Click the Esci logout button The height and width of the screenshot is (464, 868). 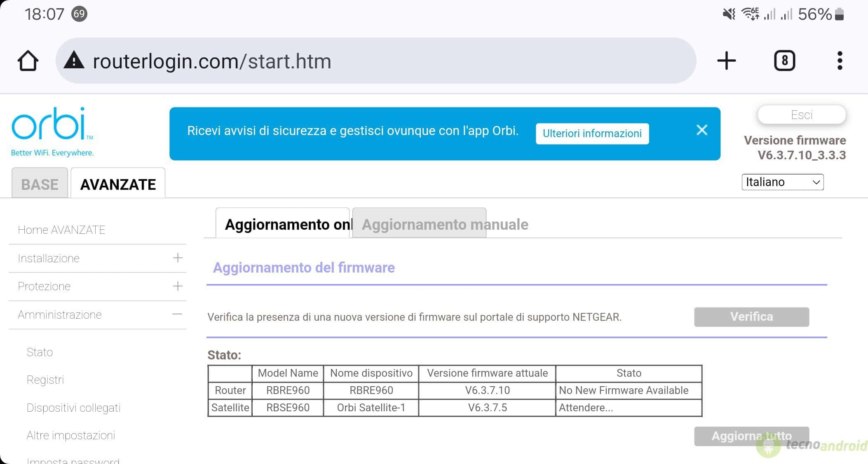(x=802, y=115)
